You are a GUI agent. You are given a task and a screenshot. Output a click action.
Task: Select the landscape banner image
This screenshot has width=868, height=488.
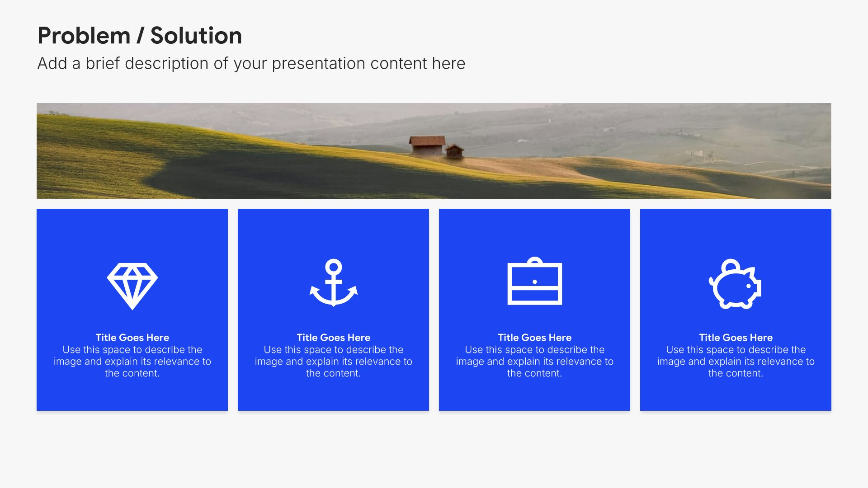point(434,151)
